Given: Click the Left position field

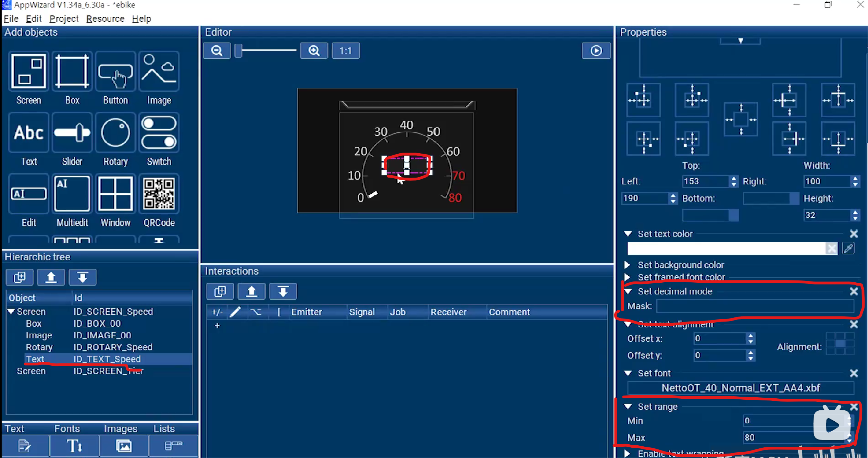Looking at the screenshot, I should click(645, 198).
